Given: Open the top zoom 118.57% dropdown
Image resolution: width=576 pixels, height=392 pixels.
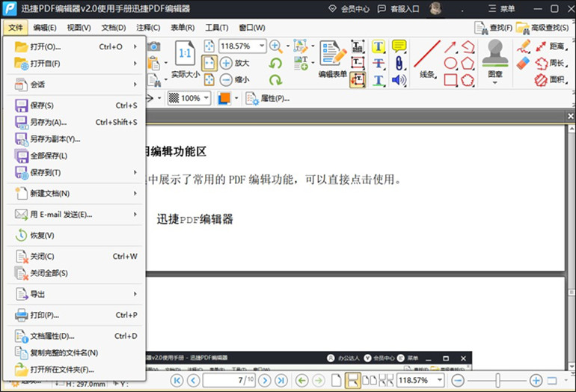Looking at the screenshot, I should [262, 46].
